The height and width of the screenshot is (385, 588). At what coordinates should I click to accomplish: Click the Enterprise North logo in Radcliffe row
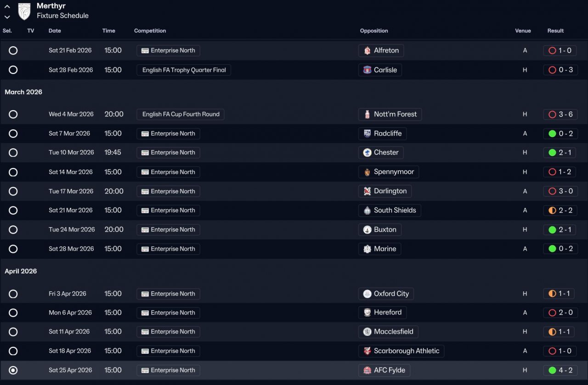pyautogui.click(x=145, y=134)
